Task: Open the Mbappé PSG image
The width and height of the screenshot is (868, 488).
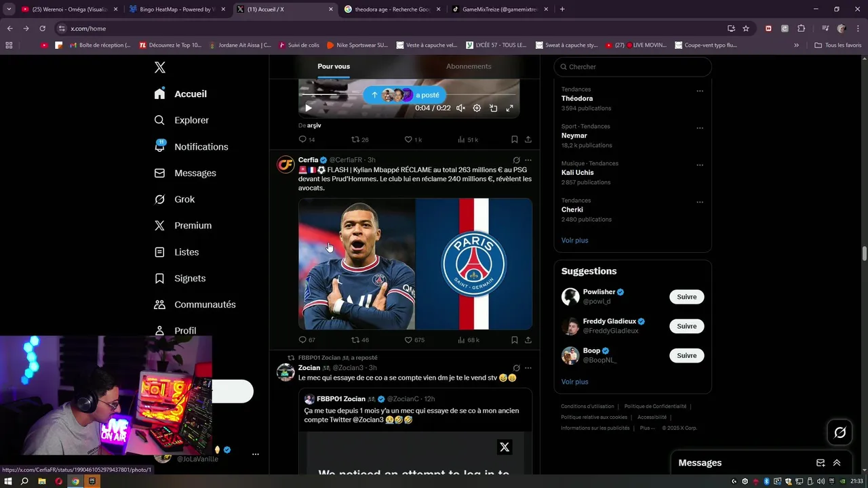Action: pos(415,264)
